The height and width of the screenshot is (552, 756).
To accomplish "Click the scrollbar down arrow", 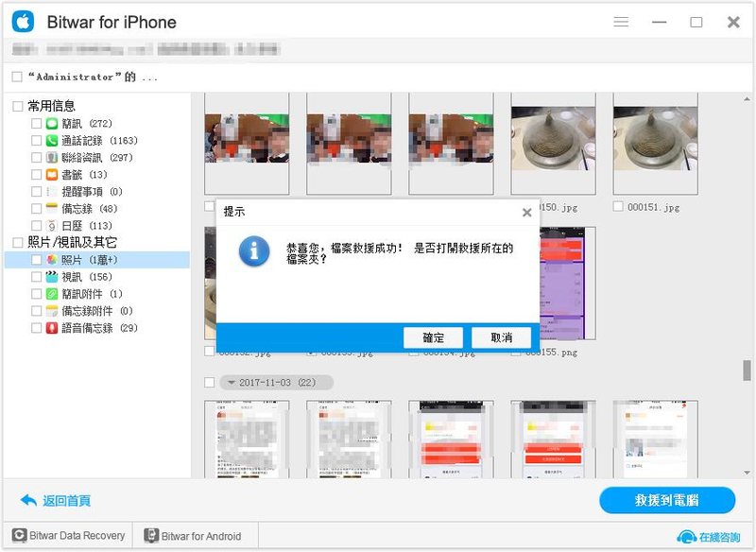I will [x=747, y=473].
